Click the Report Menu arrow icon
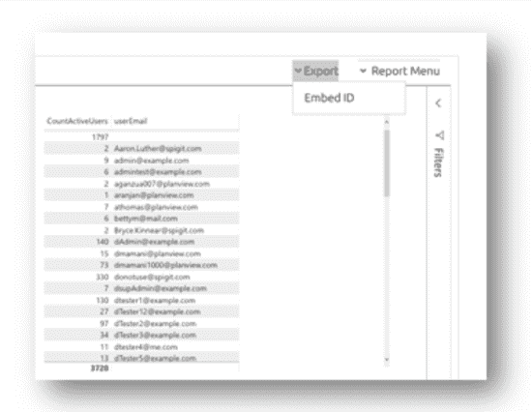The width and height of the screenshot is (532, 412). [x=363, y=71]
